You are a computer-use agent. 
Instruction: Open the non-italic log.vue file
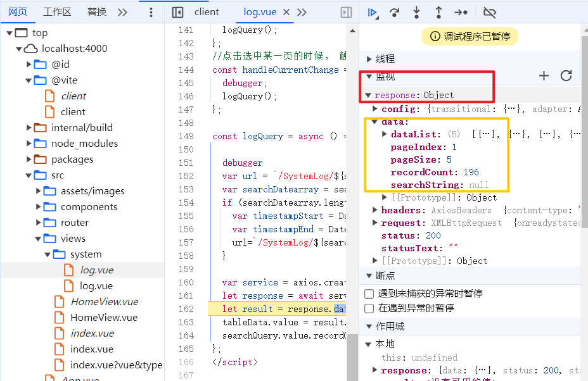pyautogui.click(x=96, y=286)
